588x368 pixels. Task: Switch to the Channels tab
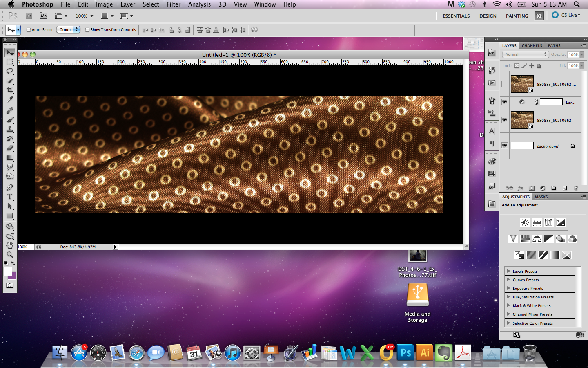532,45
